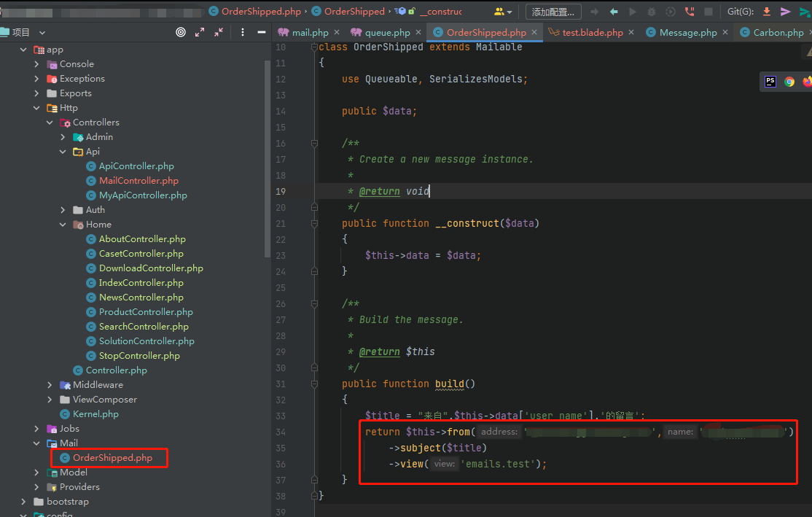Click the Git update project orange arrow
Image resolution: width=812 pixels, height=517 pixels.
[767, 12]
